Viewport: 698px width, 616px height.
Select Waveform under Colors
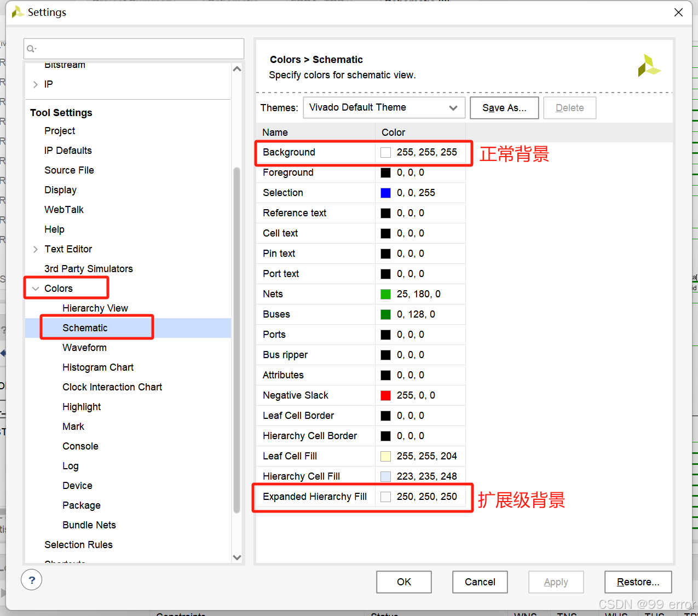(84, 348)
